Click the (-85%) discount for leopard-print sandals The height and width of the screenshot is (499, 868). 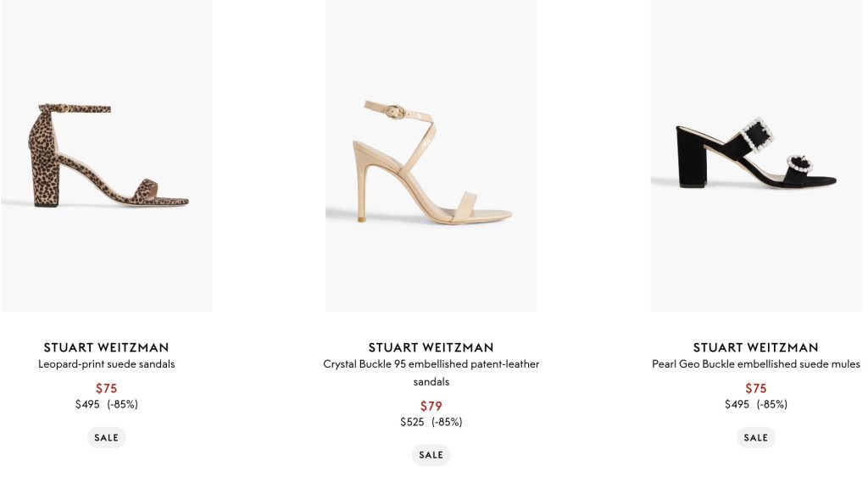click(123, 404)
